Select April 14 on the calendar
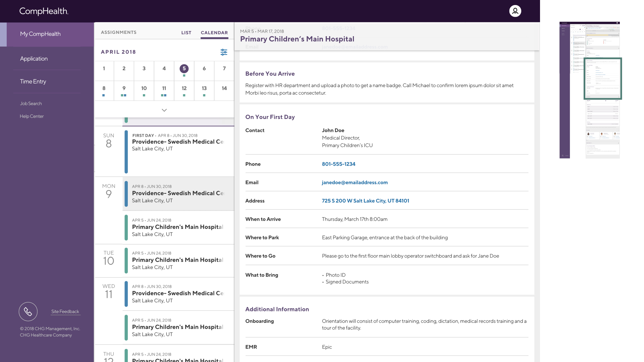Viewport: 644px width, 362px height. click(x=224, y=90)
